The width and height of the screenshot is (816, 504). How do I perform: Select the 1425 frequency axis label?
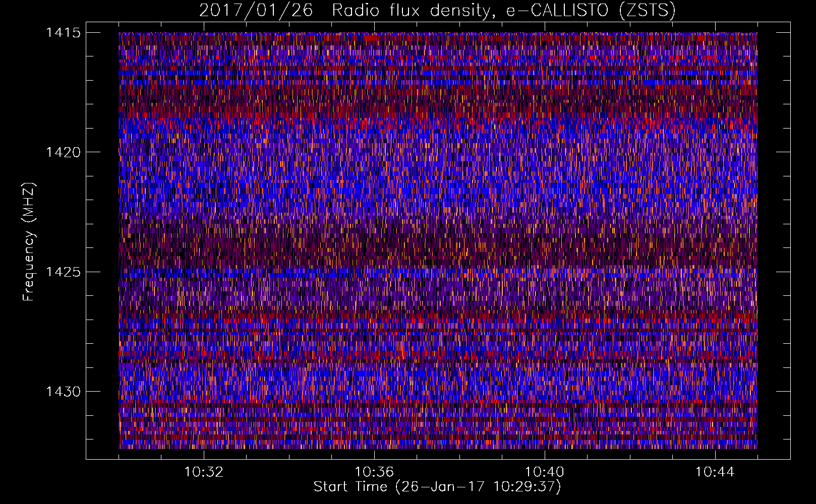[63, 272]
